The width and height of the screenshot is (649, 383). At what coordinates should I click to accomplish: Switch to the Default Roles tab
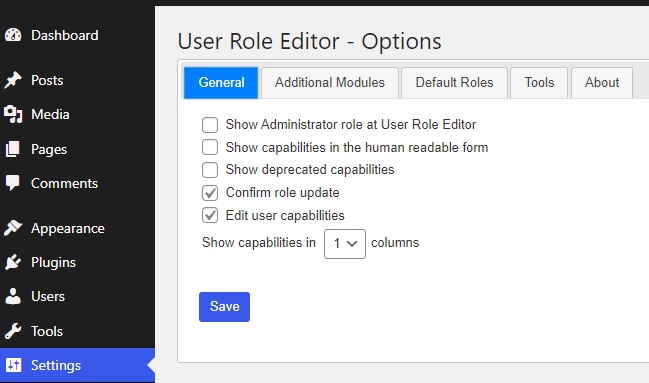454,82
